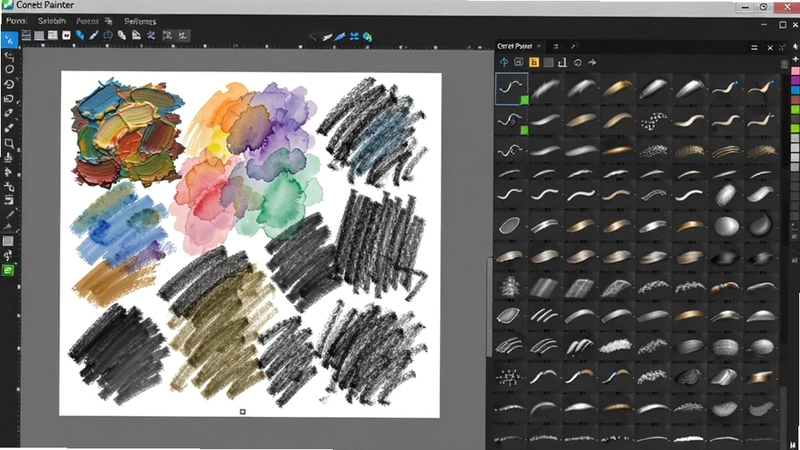This screenshot has width=800, height=450.
Task: Open the 'Pond' menu in the menu bar
Action: [16, 21]
